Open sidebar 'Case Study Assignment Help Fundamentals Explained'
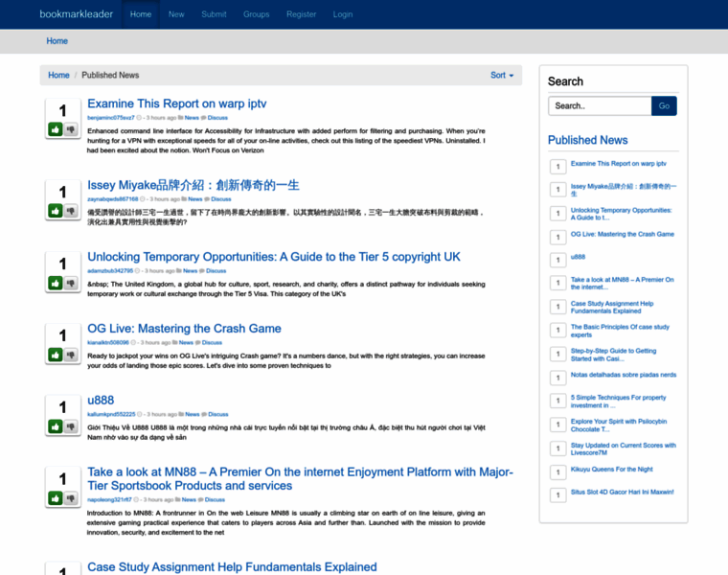The image size is (728, 575). 612,307
